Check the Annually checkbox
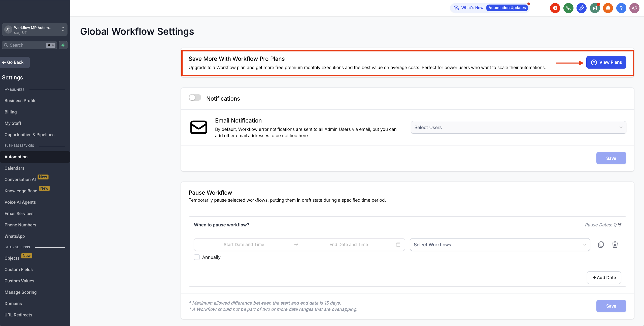The image size is (644, 326). coord(197,257)
